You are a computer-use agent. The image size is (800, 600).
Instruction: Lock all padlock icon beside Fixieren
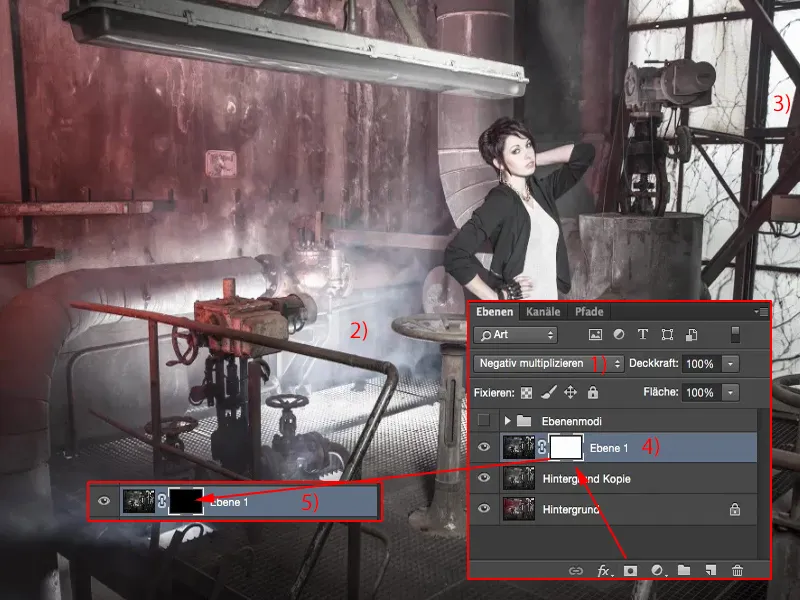coord(592,392)
